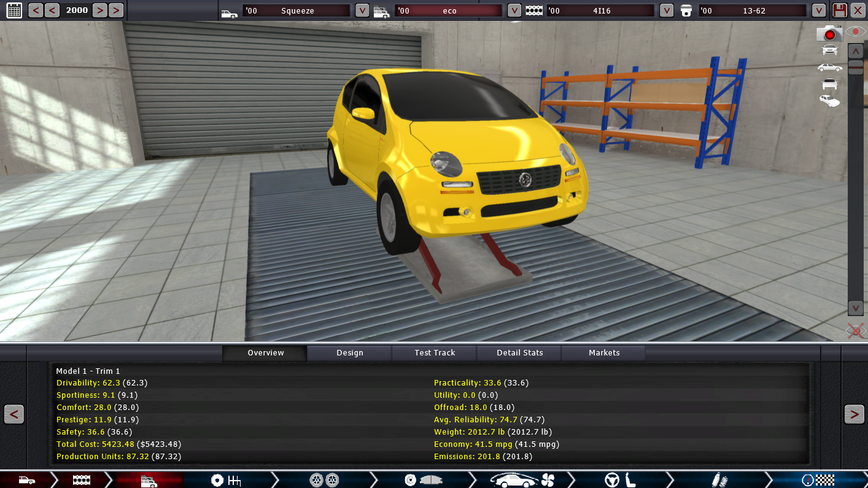
Task: Go to next page with right arrow
Action: (x=854, y=414)
